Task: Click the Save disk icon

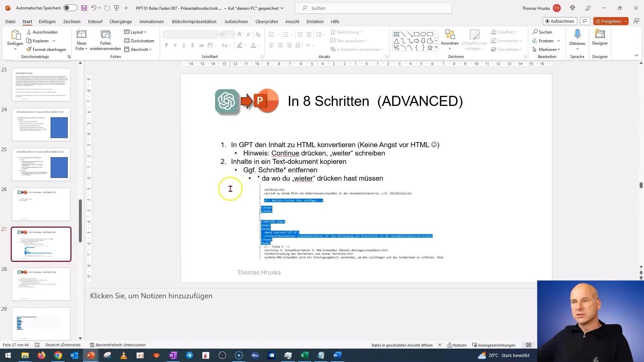Action: (84, 8)
